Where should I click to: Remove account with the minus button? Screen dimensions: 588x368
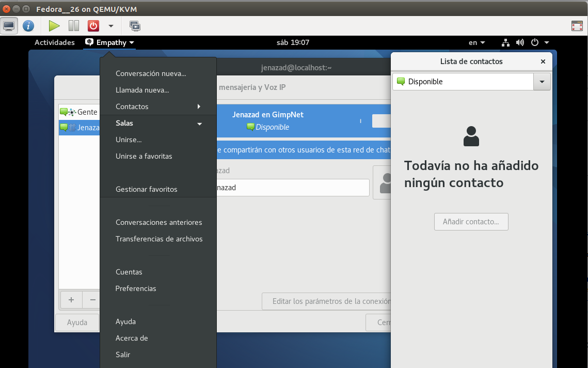point(92,300)
